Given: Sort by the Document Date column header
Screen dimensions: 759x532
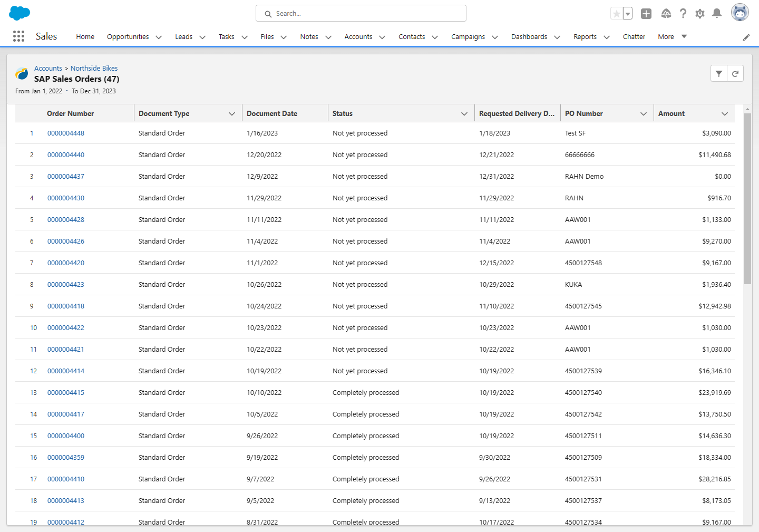Looking at the screenshot, I should point(272,113).
